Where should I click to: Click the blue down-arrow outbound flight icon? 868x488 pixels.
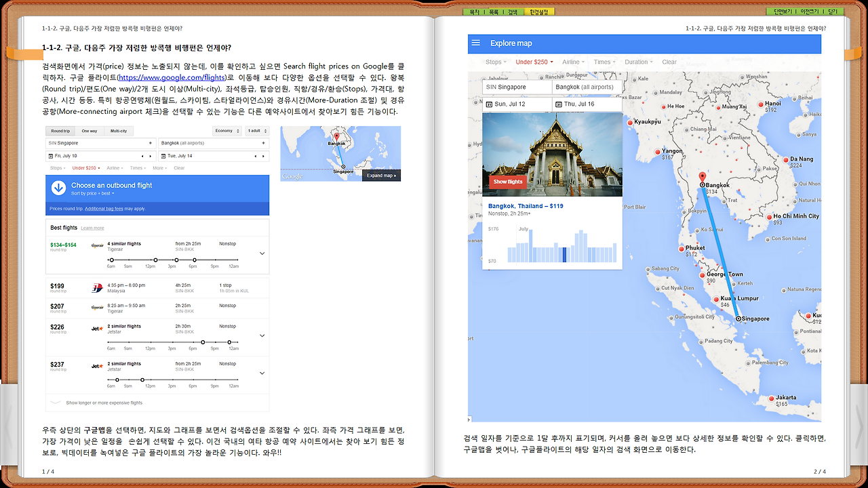pyautogui.click(x=58, y=188)
